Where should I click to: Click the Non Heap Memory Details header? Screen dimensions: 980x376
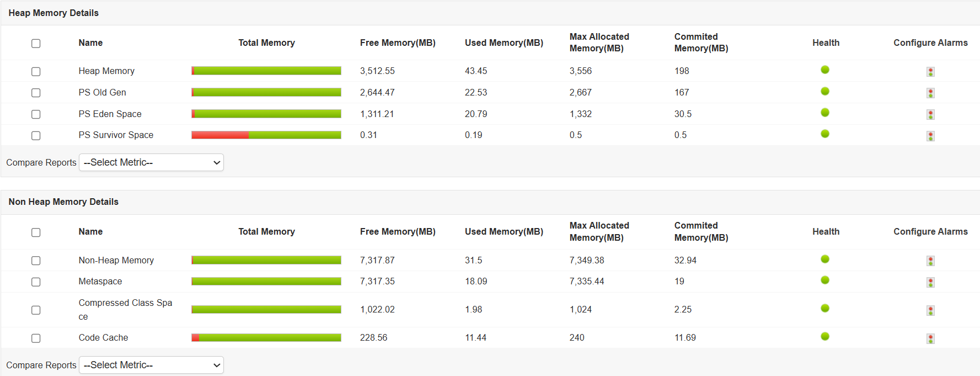point(63,202)
